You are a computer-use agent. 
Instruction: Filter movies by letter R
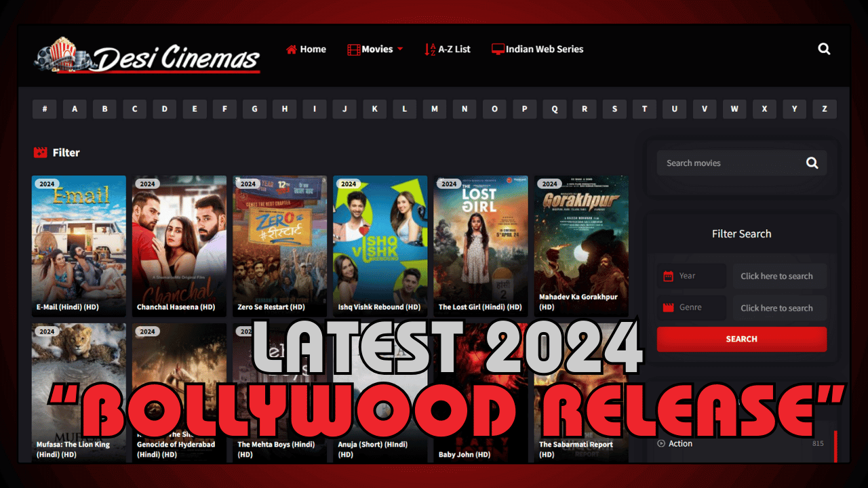[x=584, y=109]
